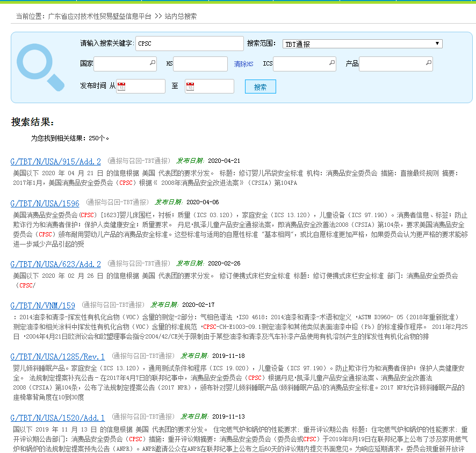Click the start date input box

[145, 87]
